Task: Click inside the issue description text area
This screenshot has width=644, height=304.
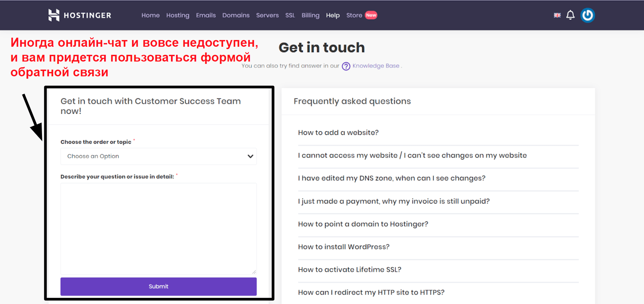Action: click(x=158, y=229)
